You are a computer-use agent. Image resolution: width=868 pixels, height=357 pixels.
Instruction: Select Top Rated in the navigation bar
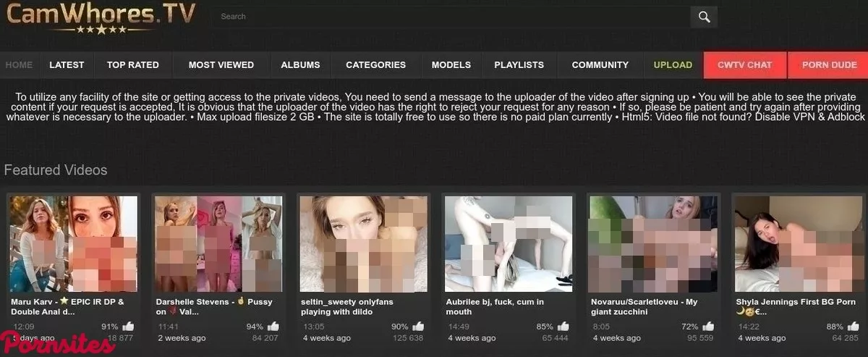point(133,64)
